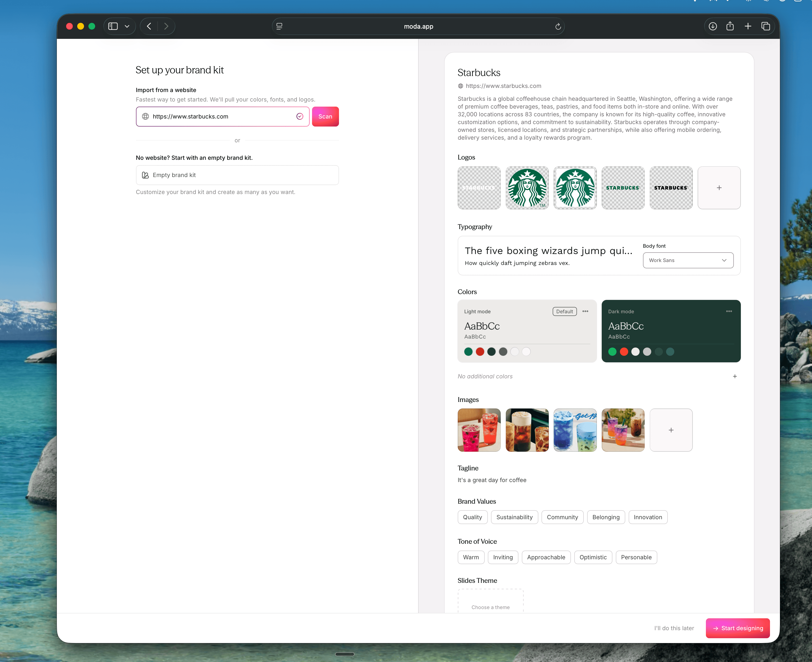The width and height of the screenshot is (812, 662).
Task: Select the siren logo on white background
Action: [x=575, y=188]
